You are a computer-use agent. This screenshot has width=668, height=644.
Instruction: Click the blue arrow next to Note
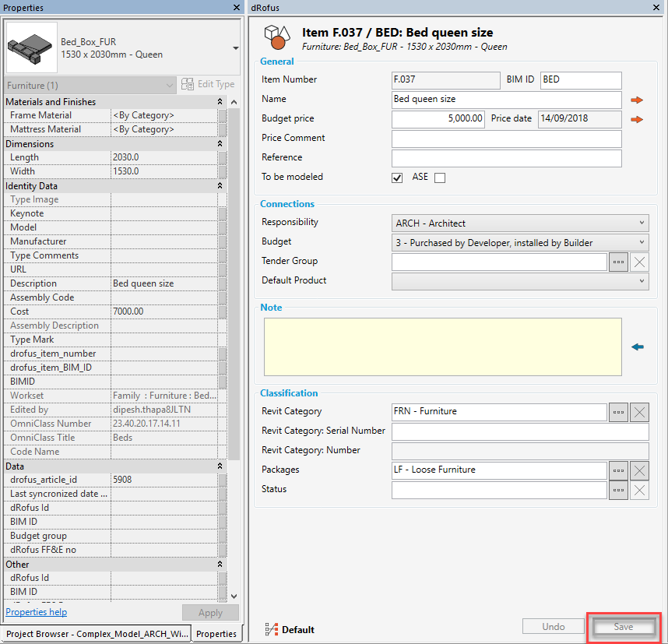[638, 347]
